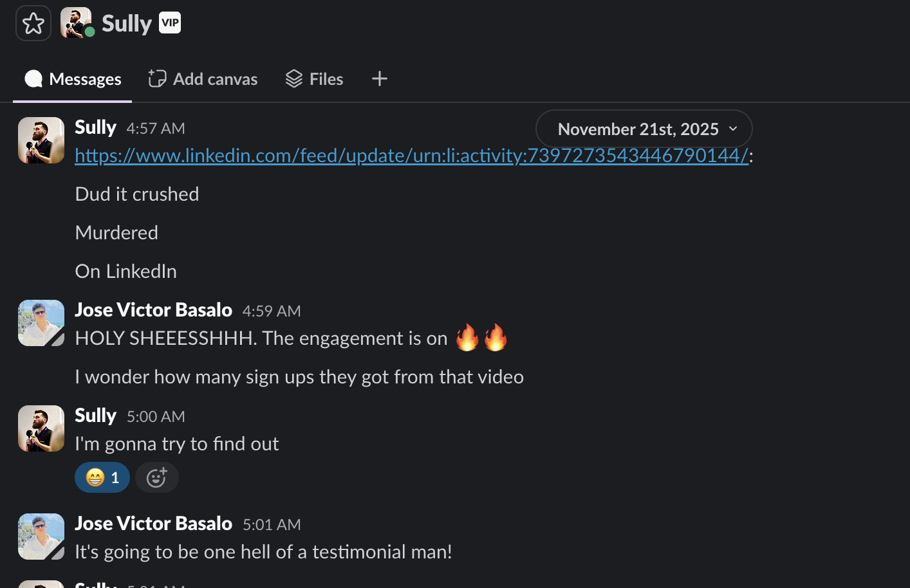Switch to the Messages tab
The height and width of the screenshot is (588, 910).
click(x=84, y=78)
